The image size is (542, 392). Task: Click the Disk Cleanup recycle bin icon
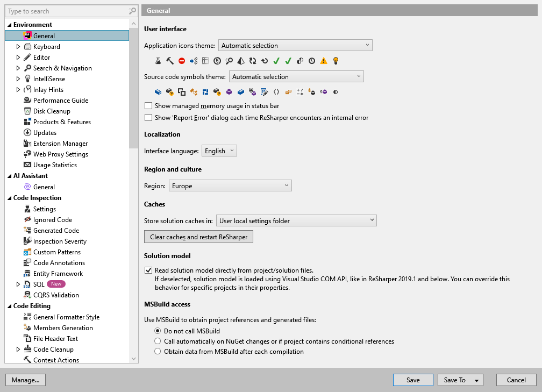pos(27,111)
